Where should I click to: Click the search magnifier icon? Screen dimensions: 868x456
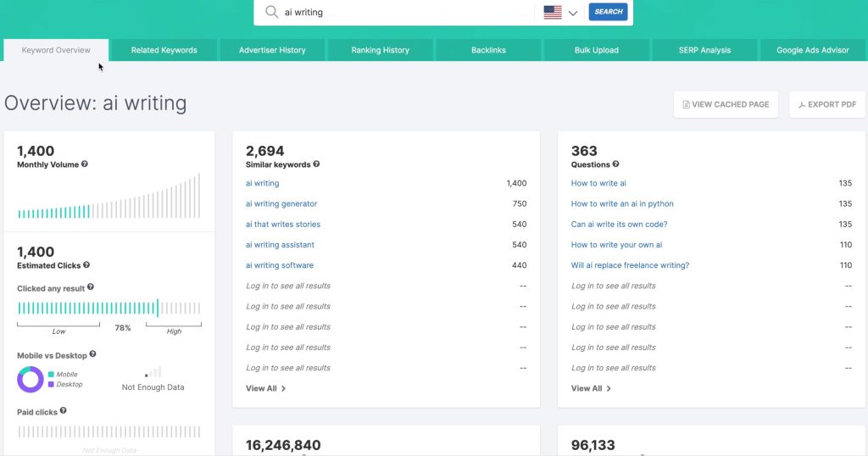pyautogui.click(x=271, y=12)
